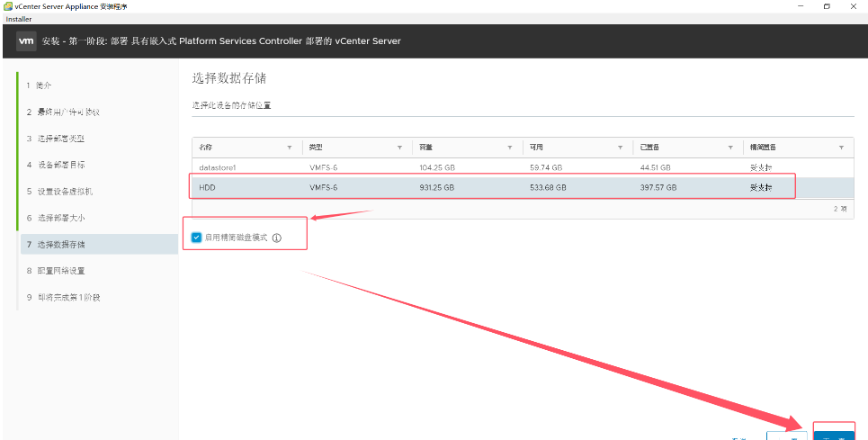Click the blue Next button at bottom right

834,435
